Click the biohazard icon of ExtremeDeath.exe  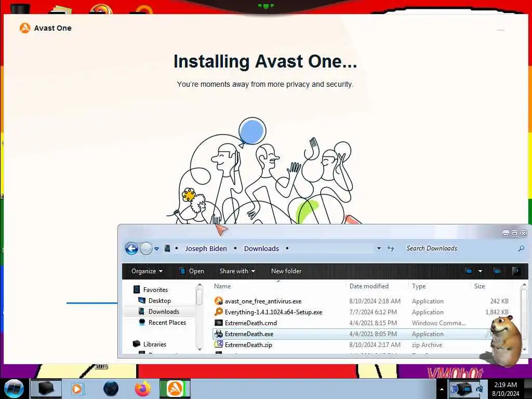(219, 334)
